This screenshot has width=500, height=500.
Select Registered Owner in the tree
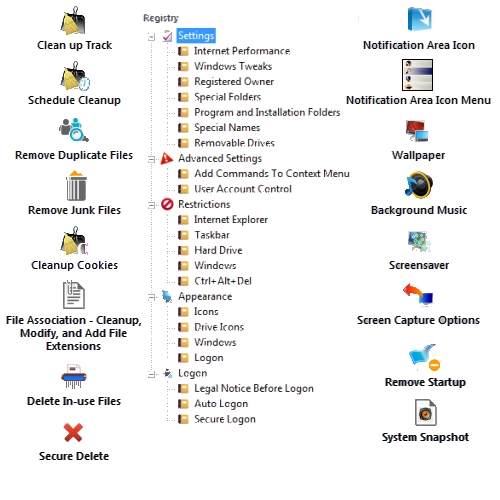(234, 82)
